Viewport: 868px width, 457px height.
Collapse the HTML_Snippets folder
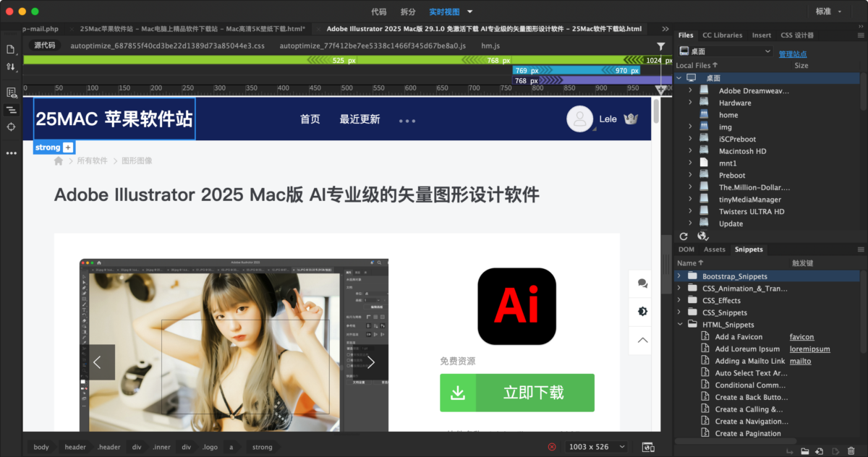(x=678, y=325)
